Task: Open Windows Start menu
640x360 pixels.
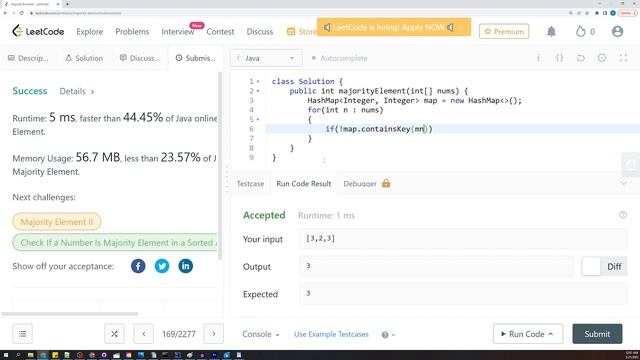Action: coord(6,355)
